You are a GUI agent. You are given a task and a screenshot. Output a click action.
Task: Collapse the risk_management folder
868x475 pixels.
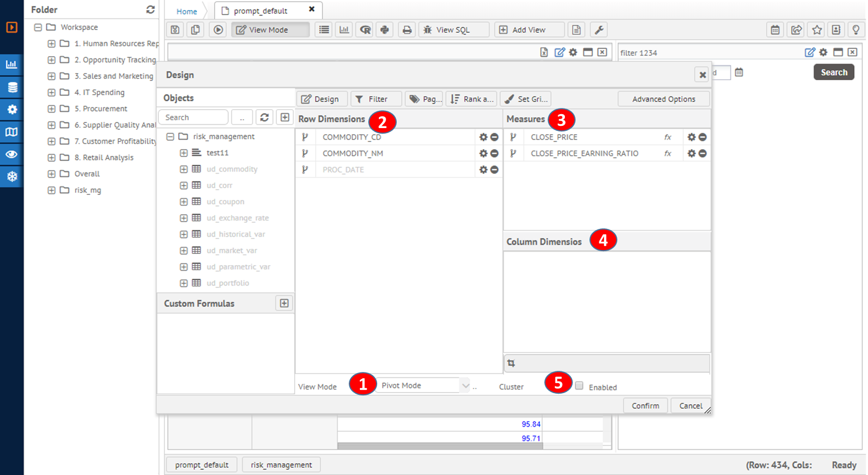pyautogui.click(x=170, y=136)
